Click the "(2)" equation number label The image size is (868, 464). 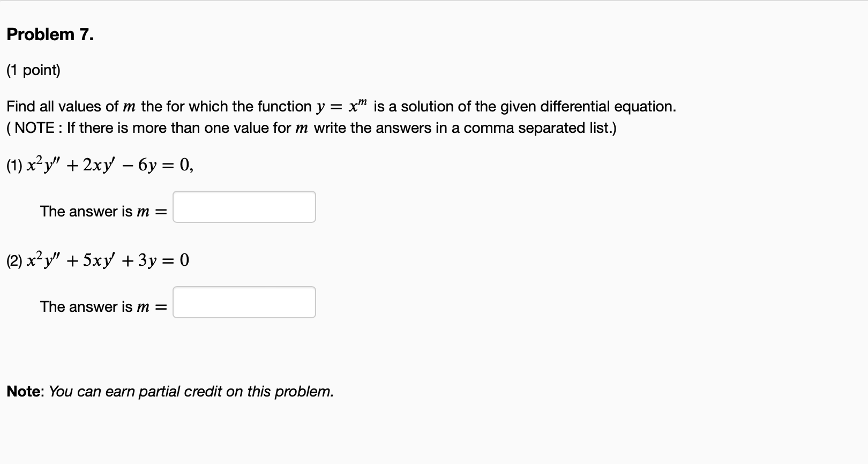[14, 261]
